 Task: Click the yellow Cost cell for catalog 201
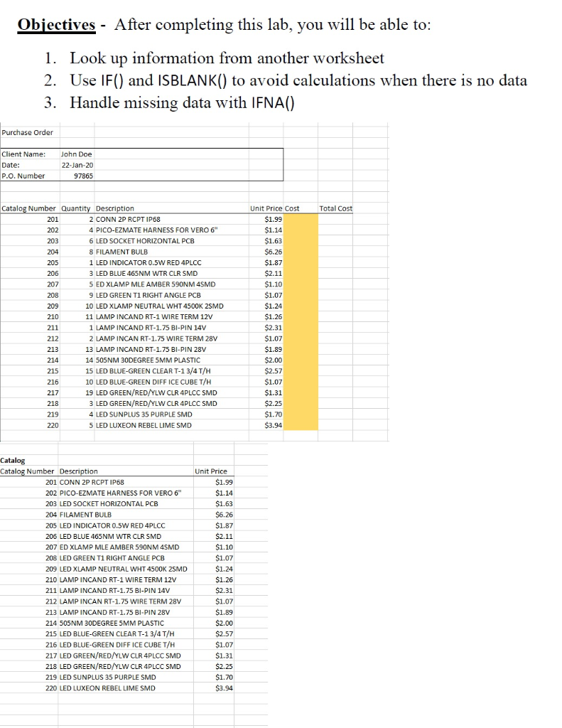(301, 219)
